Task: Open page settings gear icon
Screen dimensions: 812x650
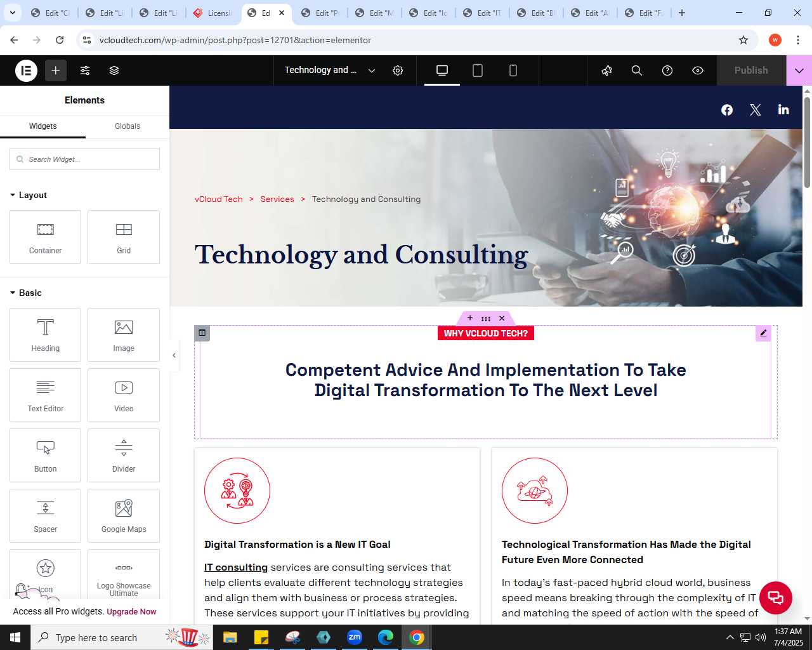Action: [x=398, y=70]
